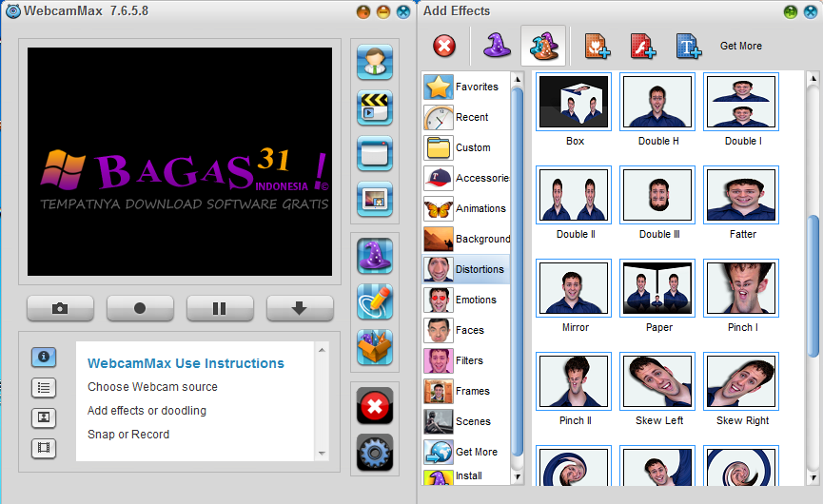Screen dimensions: 823x504
Task: Open the Background category
Action: (465, 239)
